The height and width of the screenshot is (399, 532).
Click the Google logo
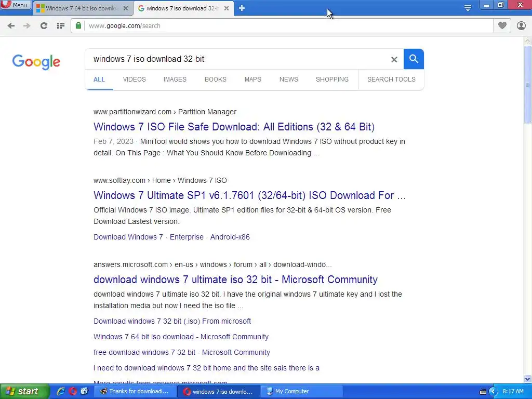(x=36, y=62)
